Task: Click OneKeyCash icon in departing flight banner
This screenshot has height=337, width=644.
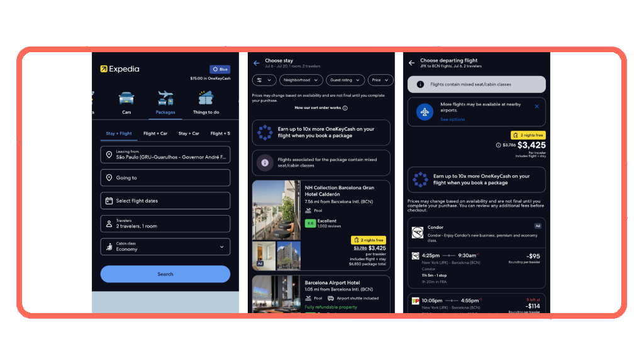Action: coord(420,180)
